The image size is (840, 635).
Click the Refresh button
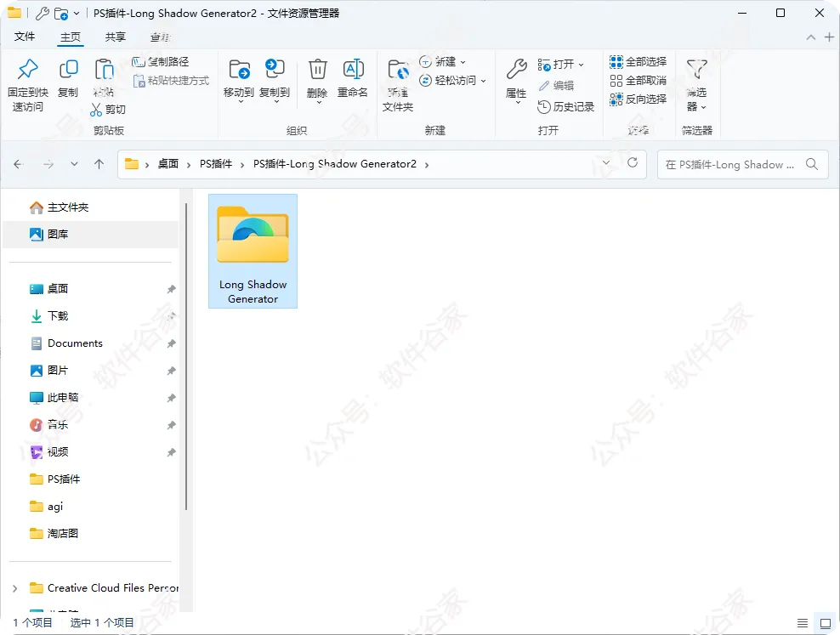click(x=633, y=162)
